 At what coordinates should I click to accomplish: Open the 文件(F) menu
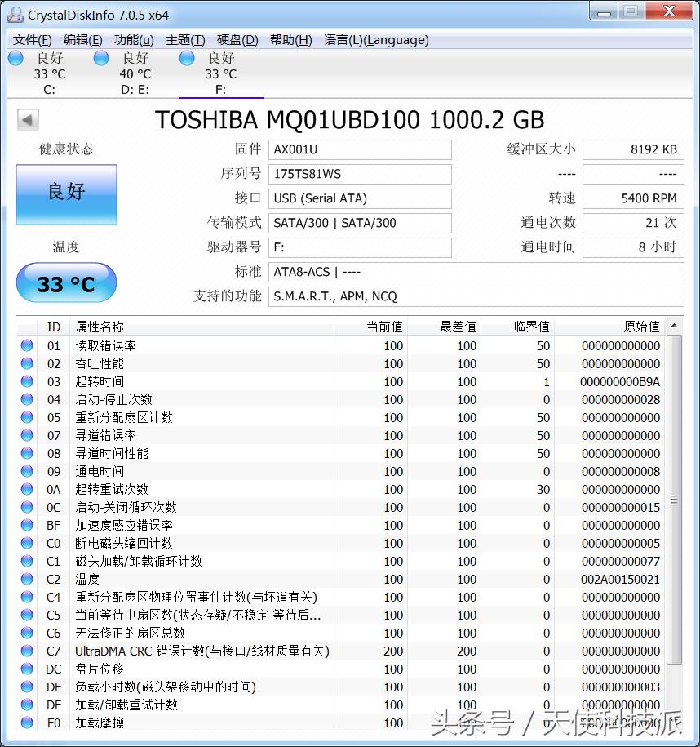point(31,39)
